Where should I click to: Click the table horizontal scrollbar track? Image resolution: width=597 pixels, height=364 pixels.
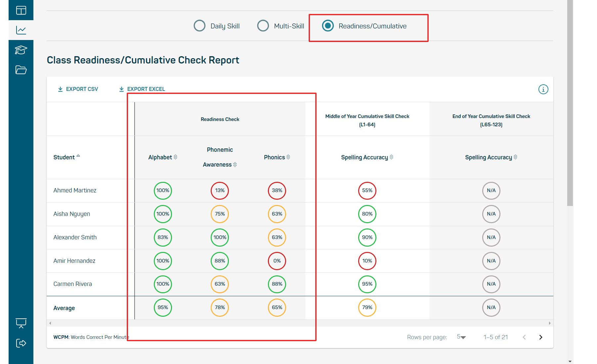pyautogui.click(x=300, y=323)
